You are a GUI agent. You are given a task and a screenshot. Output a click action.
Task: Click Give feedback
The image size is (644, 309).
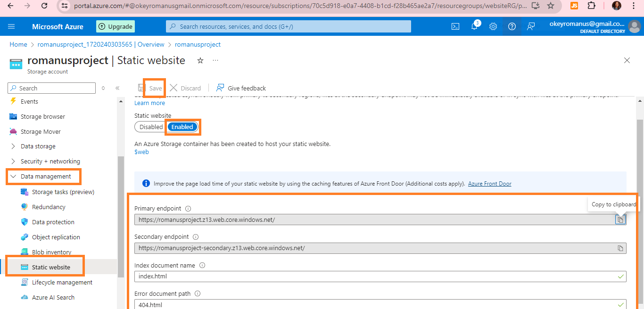pos(241,88)
